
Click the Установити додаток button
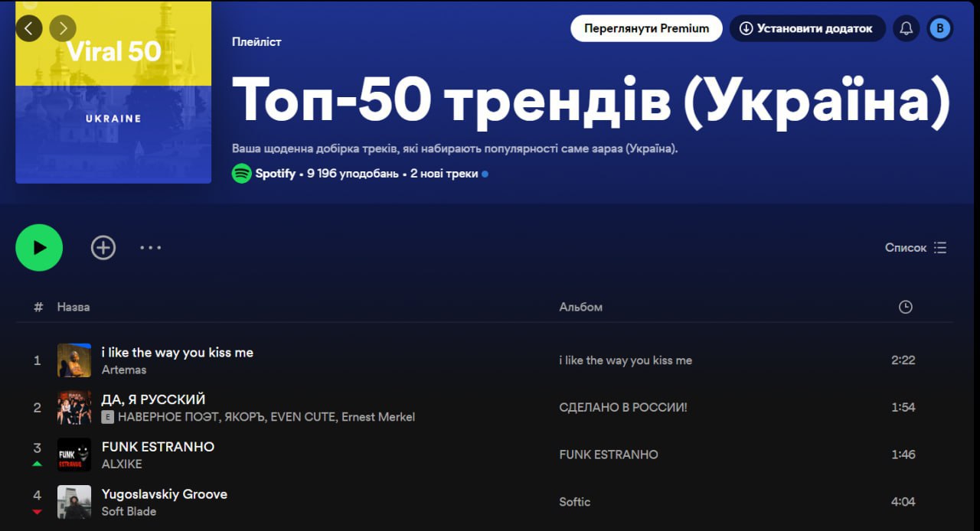click(x=807, y=28)
